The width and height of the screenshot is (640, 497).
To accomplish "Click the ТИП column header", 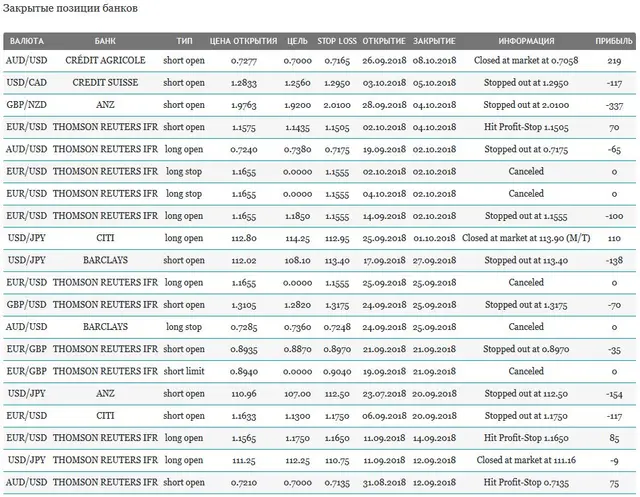I will [x=184, y=41].
